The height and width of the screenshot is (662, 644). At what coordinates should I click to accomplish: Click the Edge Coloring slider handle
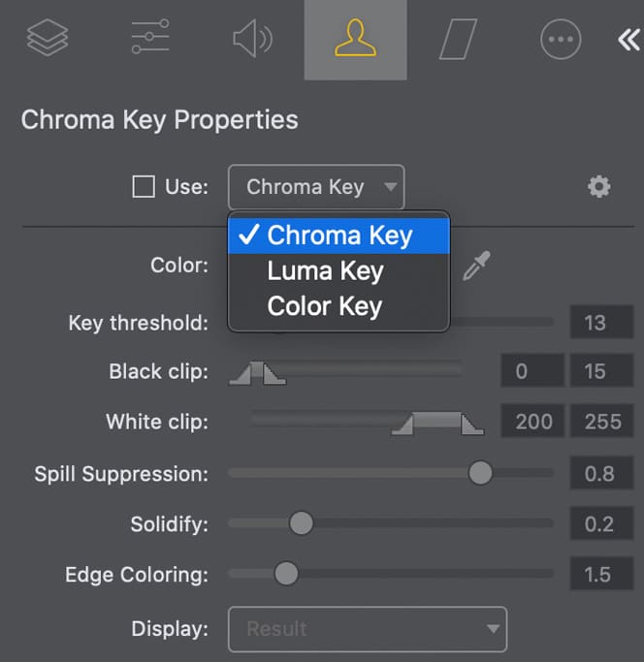pos(286,574)
